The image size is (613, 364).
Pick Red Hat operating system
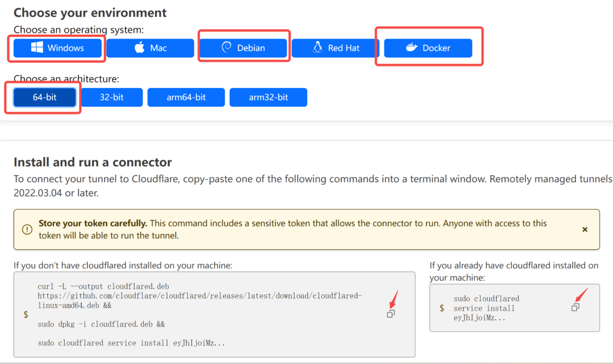pyautogui.click(x=335, y=48)
